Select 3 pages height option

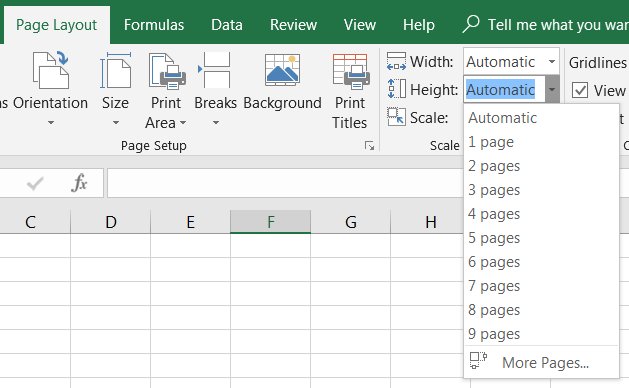click(541, 190)
